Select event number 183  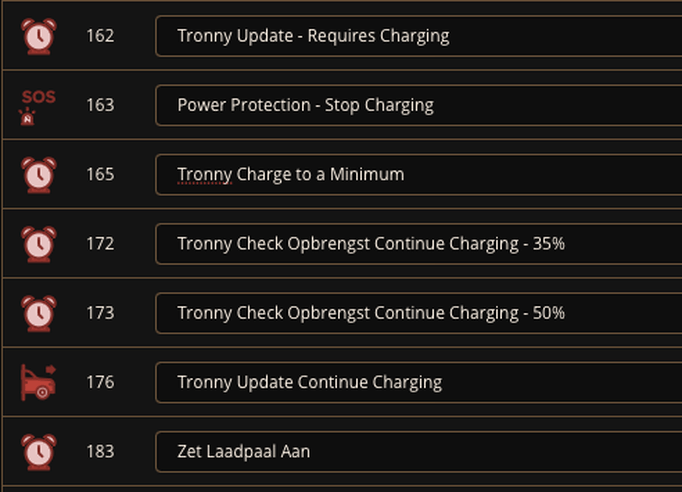point(100,451)
